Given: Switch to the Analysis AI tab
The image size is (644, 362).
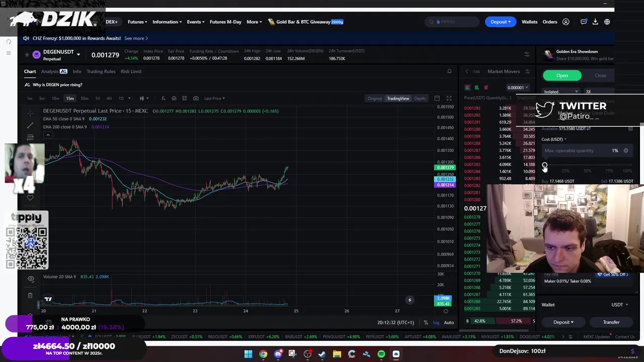Looking at the screenshot, I should tap(54, 71).
